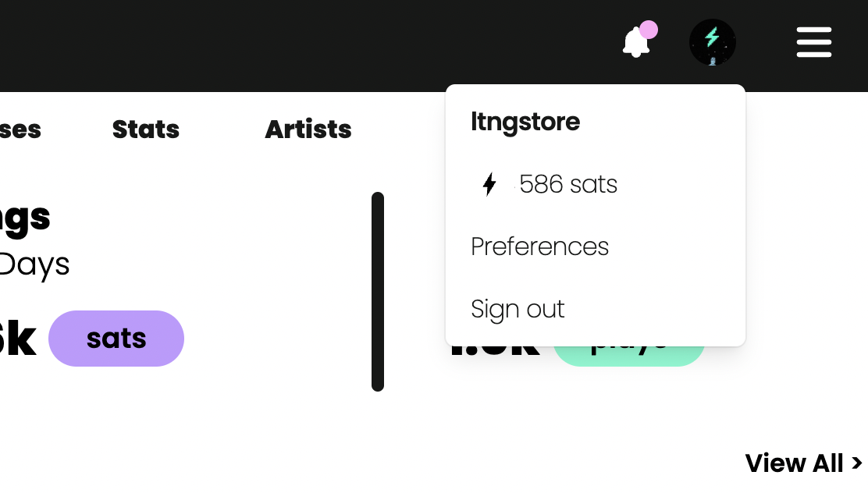This screenshot has width=868, height=493.
Task: Select the ltngstore username entry
Action: (525, 122)
